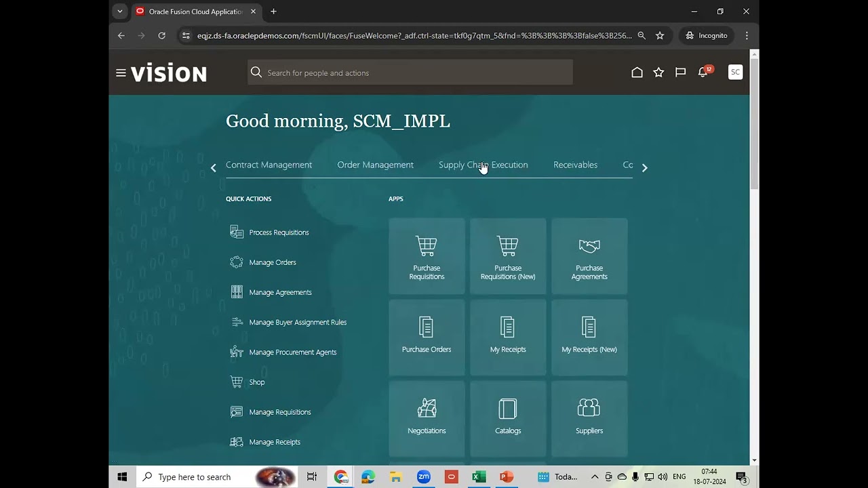
Task: Click Windows taskbar search box
Action: pos(217,476)
